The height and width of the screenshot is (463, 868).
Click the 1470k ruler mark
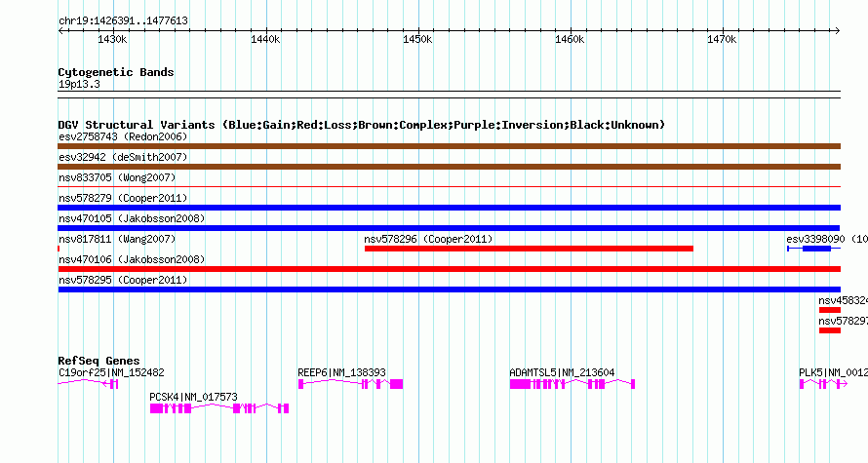coord(722,39)
